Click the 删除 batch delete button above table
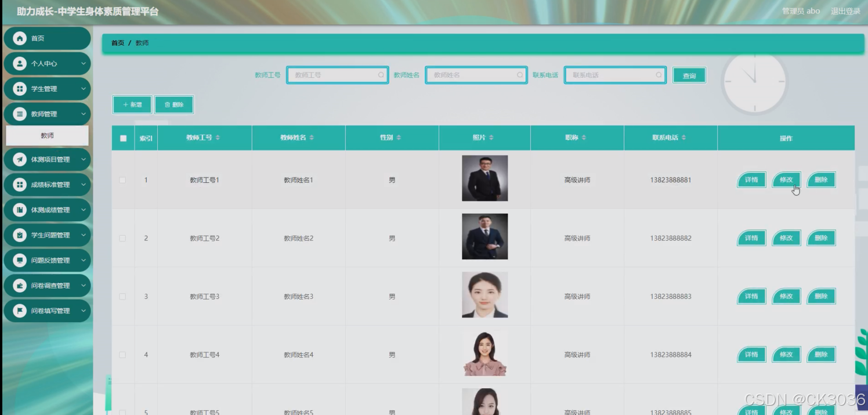This screenshot has height=415, width=868. [x=174, y=104]
